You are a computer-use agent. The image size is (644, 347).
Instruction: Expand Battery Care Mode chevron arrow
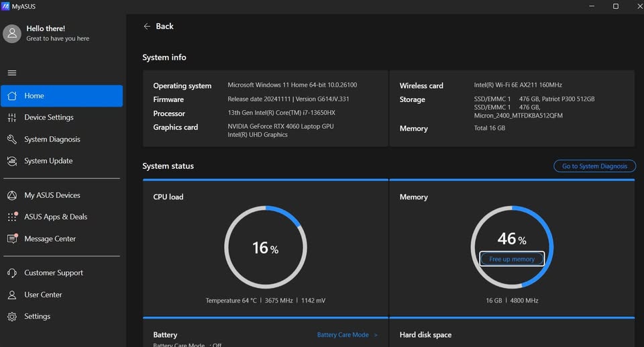376,335
